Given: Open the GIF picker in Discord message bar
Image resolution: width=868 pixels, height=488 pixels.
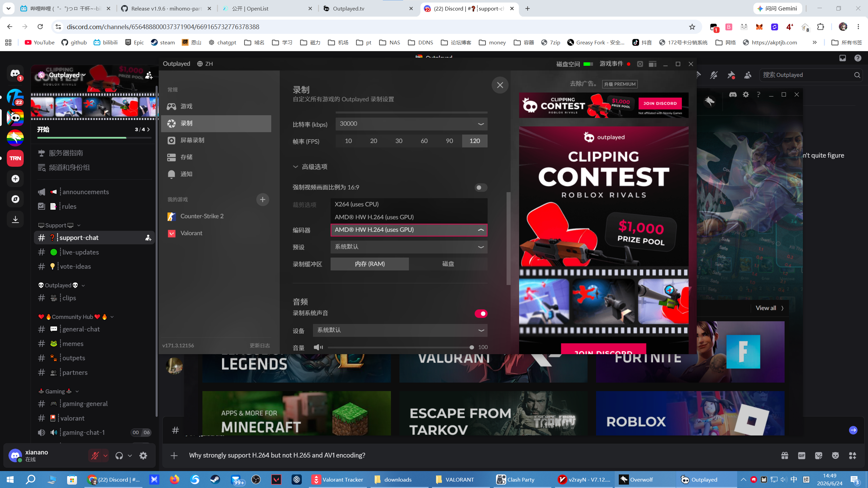Looking at the screenshot, I should click(x=802, y=455).
